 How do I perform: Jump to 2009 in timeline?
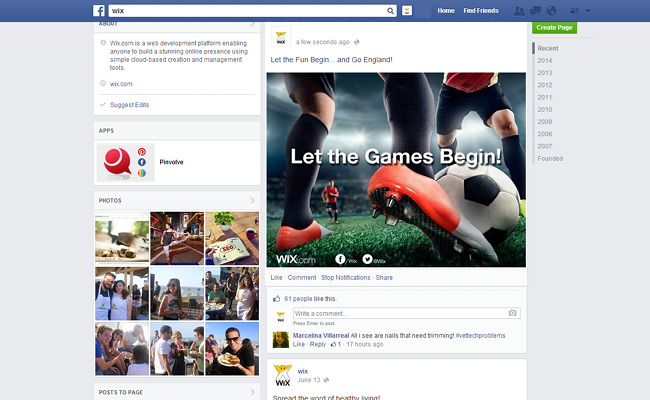click(x=545, y=122)
